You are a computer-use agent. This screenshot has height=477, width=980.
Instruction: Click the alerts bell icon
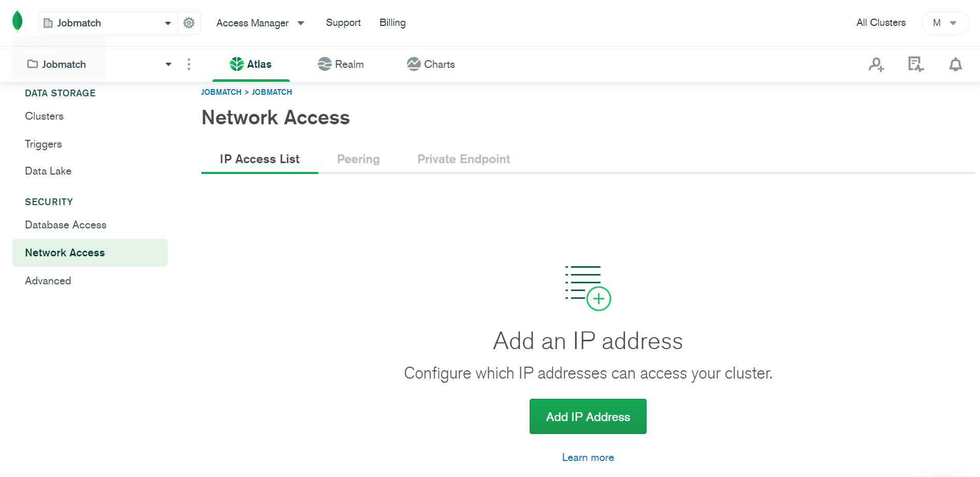pyautogui.click(x=955, y=64)
